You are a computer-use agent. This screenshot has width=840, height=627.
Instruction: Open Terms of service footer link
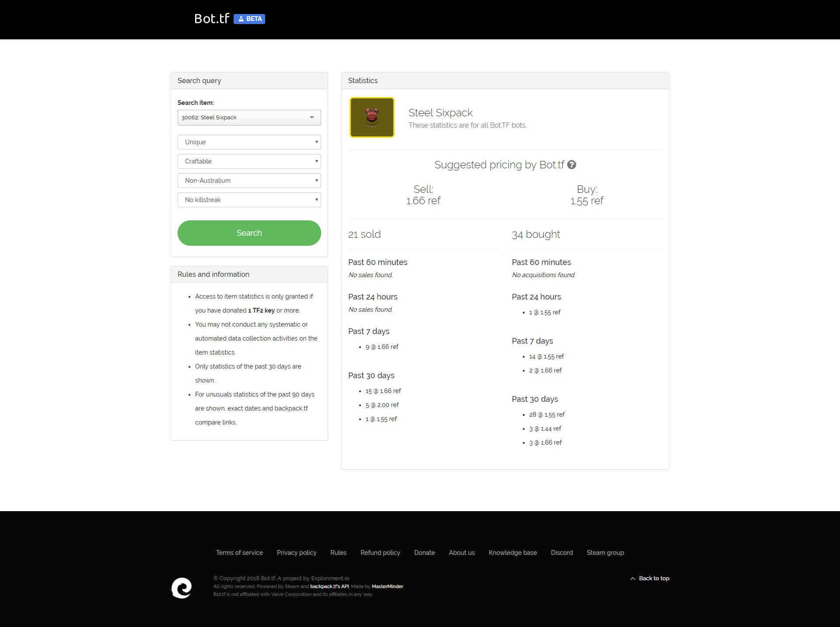[239, 553]
